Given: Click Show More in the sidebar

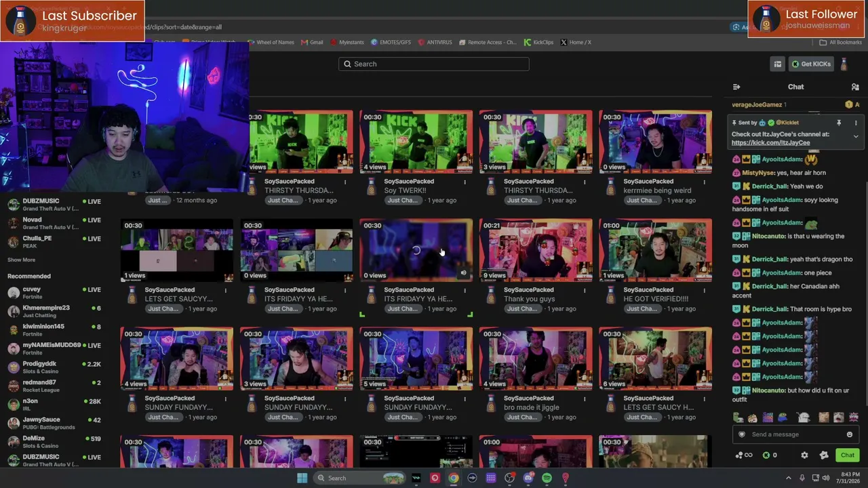Looking at the screenshot, I should point(21,260).
